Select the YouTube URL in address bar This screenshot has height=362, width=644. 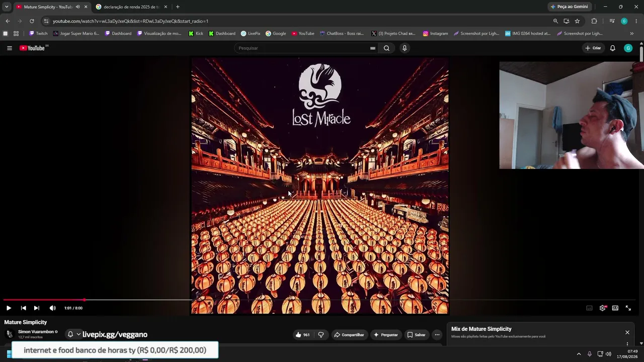tap(130, 21)
